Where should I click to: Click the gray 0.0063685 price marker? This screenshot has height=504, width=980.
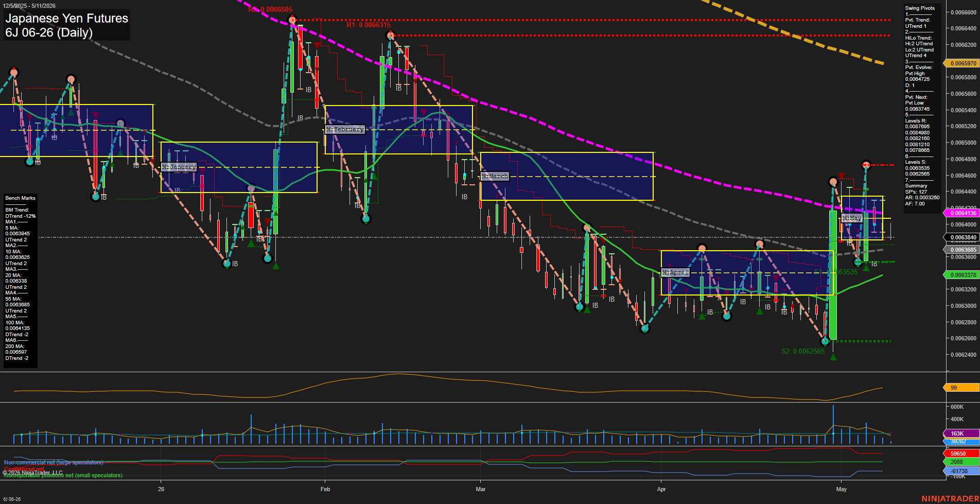[x=962, y=250]
